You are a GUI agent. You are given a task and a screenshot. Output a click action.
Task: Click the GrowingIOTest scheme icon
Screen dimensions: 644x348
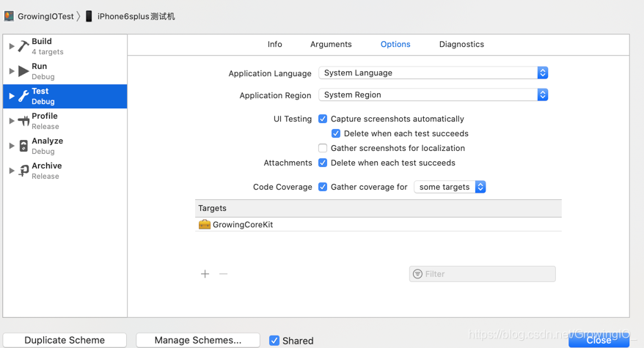tap(9, 16)
